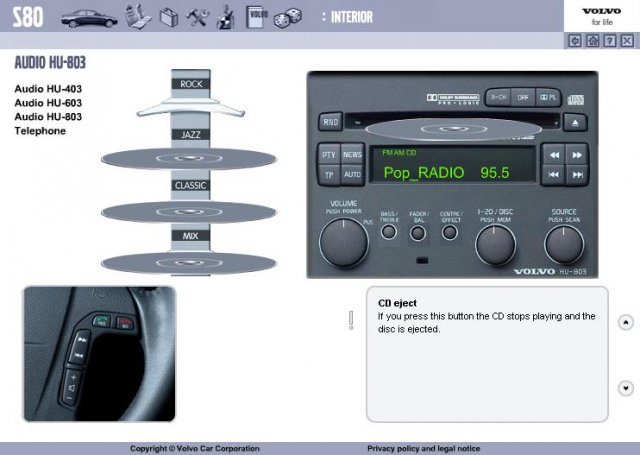This screenshot has width=640, height=455.
Task: Open the help question mark icon
Action: point(610,41)
